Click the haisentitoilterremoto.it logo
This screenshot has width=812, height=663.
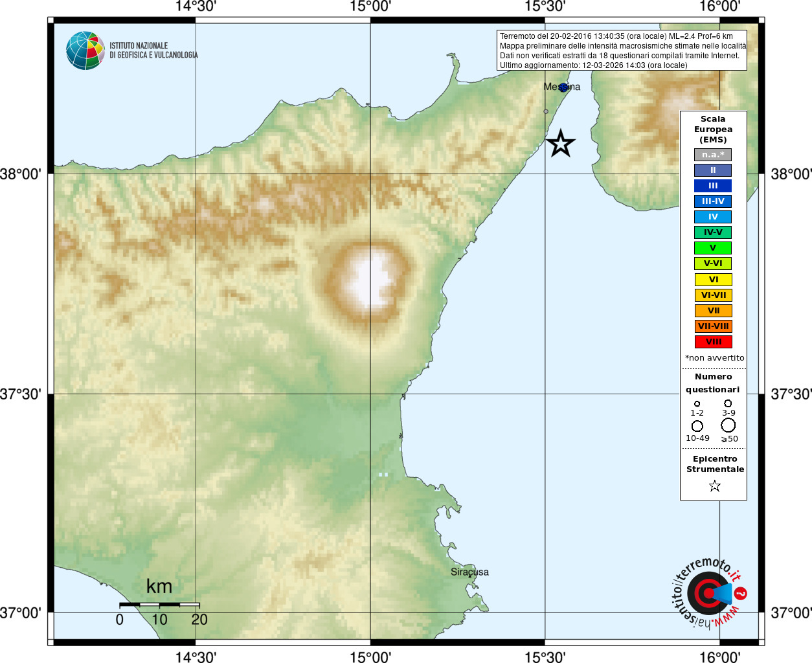coord(708,592)
